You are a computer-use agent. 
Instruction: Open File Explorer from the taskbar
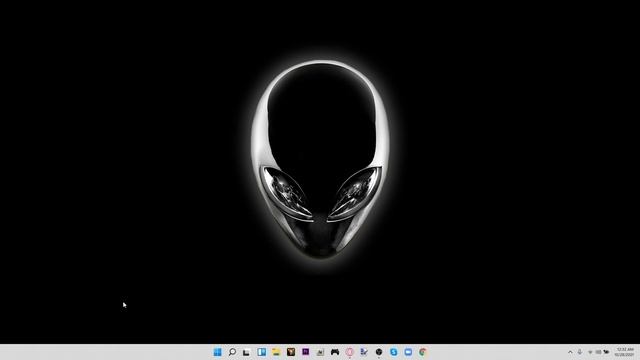click(276, 352)
